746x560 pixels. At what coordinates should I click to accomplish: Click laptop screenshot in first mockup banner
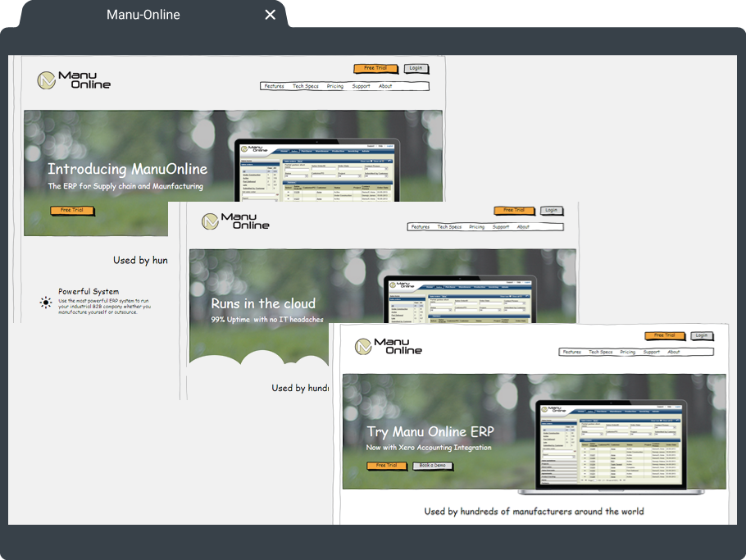click(x=316, y=171)
